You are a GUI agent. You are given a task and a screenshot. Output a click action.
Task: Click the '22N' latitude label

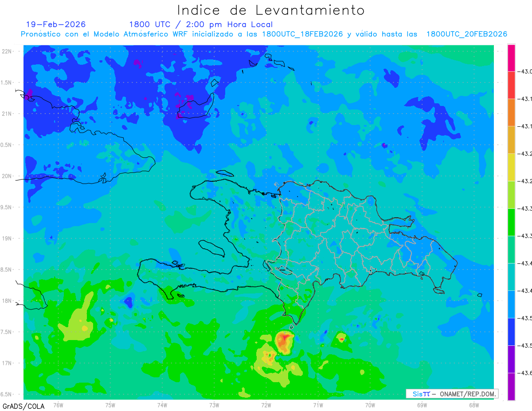point(7,51)
